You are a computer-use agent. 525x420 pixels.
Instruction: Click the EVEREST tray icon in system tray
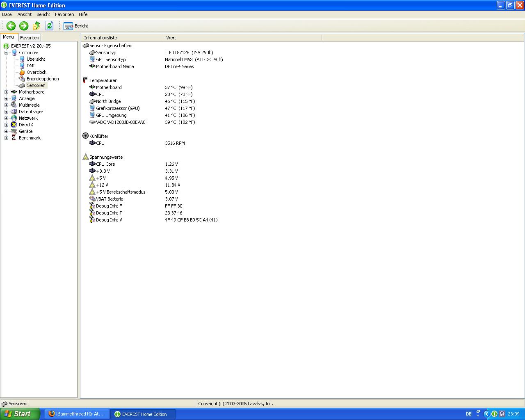[x=494, y=414]
